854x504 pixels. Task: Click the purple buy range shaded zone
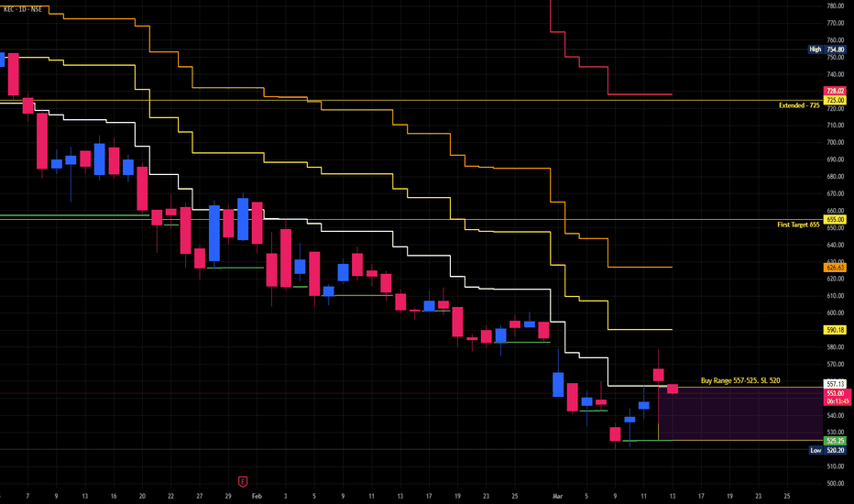pyautogui.click(x=733, y=417)
